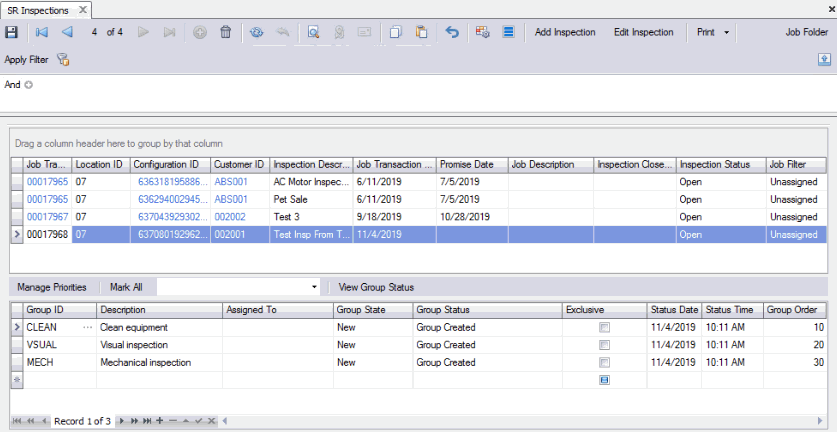Click the Save icon in the toolbar
The image size is (837, 432).
11,32
